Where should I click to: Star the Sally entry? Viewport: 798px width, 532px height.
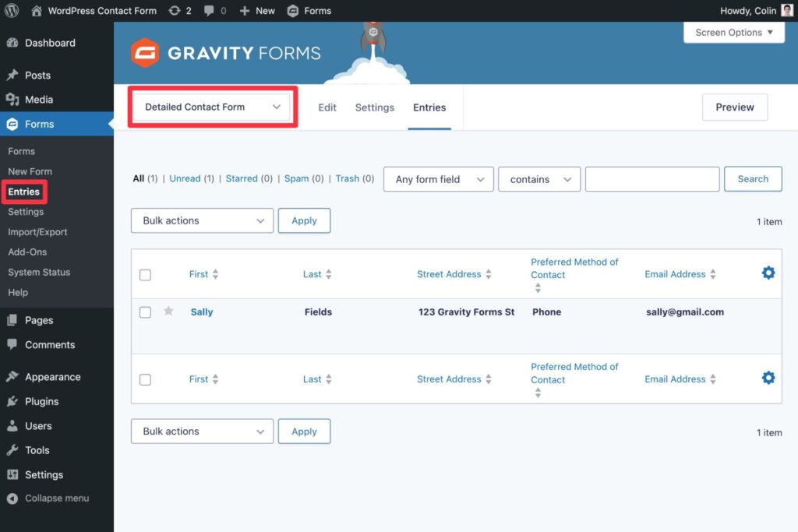(168, 311)
